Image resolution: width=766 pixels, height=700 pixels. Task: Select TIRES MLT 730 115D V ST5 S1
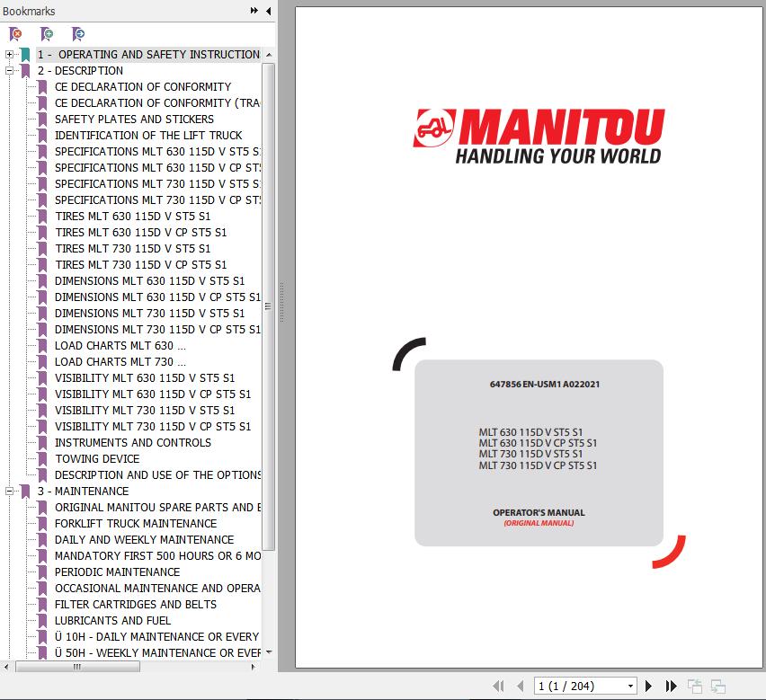coord(132,249)
